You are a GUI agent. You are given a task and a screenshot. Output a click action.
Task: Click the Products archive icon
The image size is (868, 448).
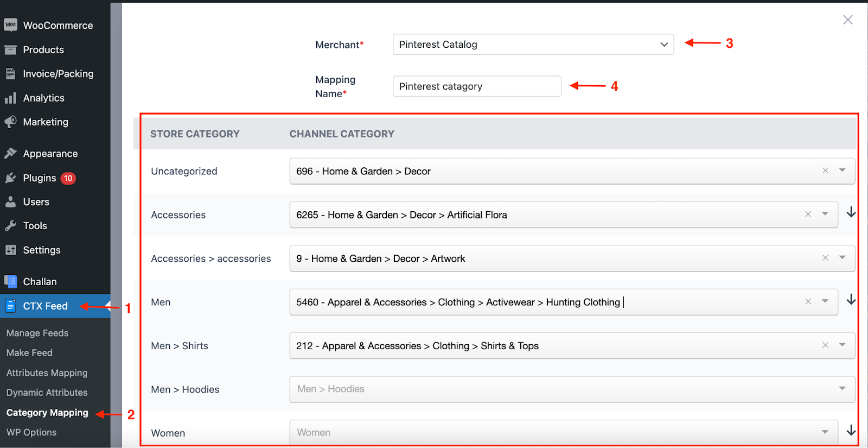(x=10, y=50)
